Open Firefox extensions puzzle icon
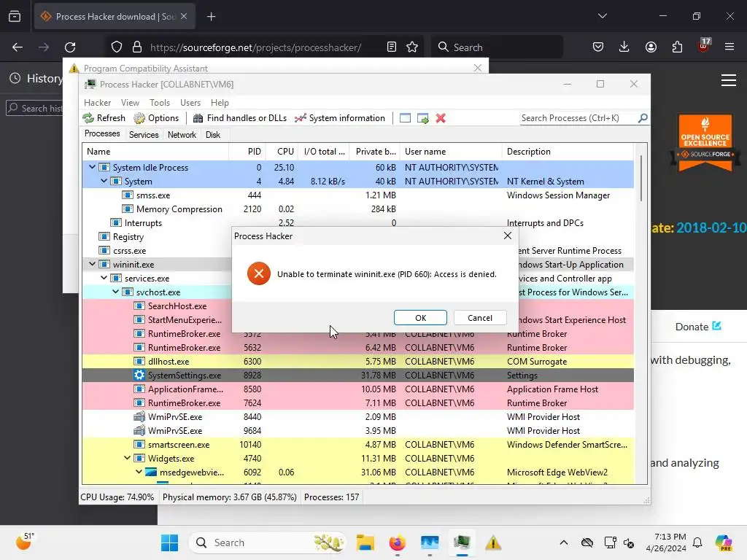This screenshot has width=747, height=560. [677, 47]
